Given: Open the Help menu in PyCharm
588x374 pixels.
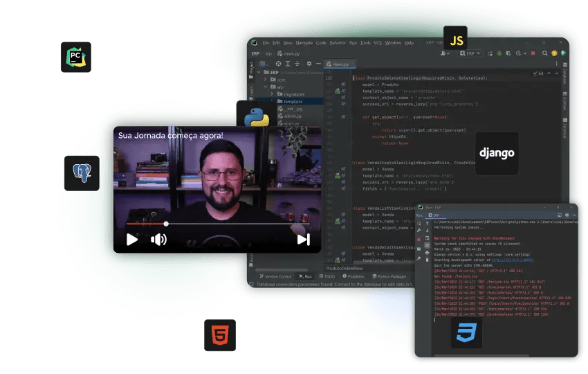Looking at the screenshot, I should (x=409, y=43).
